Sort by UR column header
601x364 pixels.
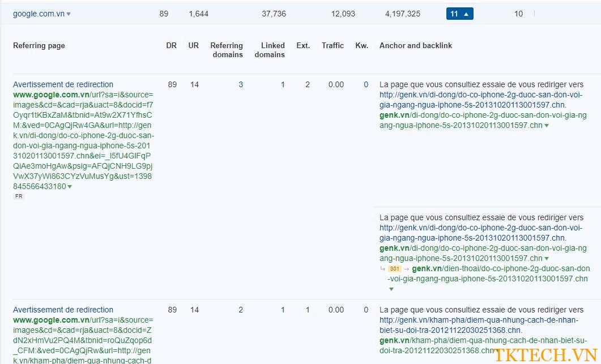(194, 46)
